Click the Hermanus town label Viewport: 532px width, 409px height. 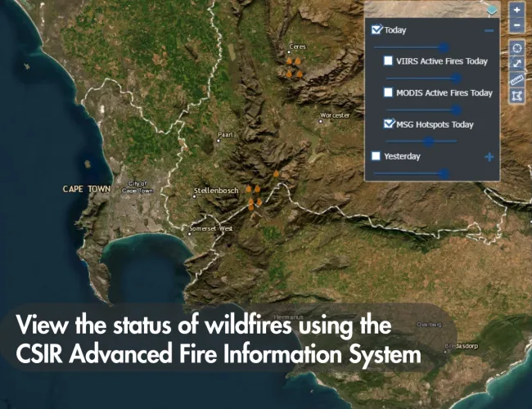(x=288, y=317)
